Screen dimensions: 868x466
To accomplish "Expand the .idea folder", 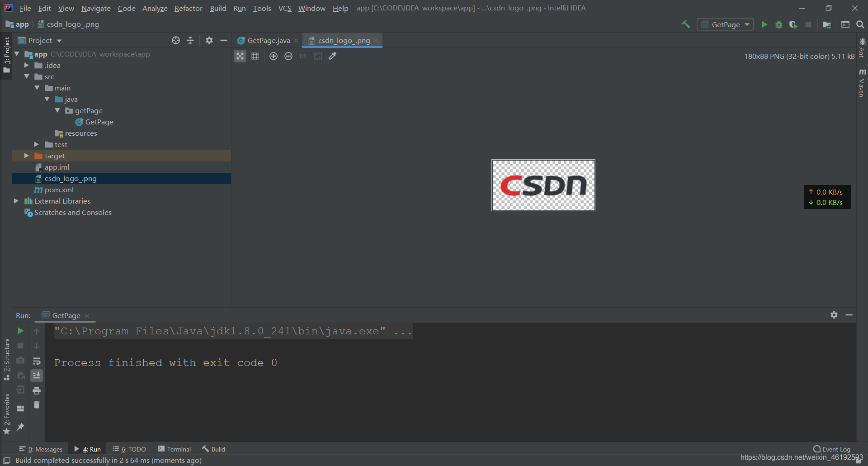I will 27,65.
